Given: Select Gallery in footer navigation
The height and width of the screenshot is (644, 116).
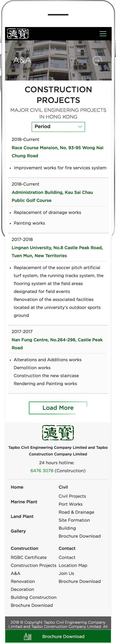Looking at the screenshot, I should tap(18, 531).
